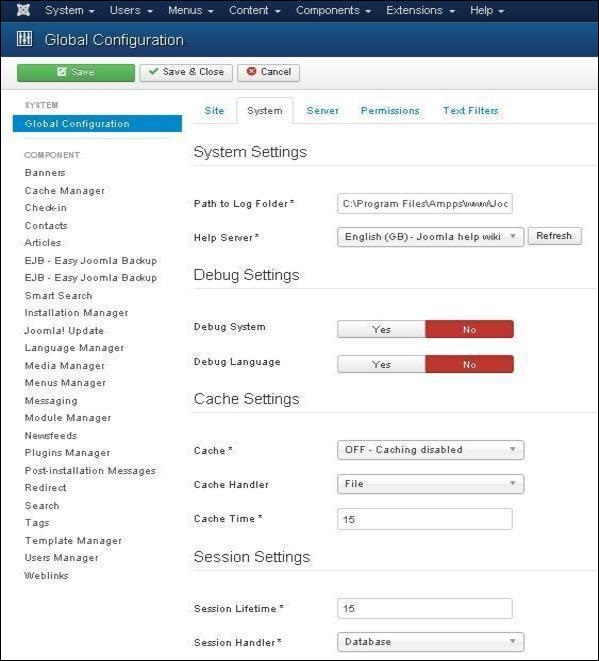Select Global Configuration in sidebar
599x661 pixels.
[97, 124]
